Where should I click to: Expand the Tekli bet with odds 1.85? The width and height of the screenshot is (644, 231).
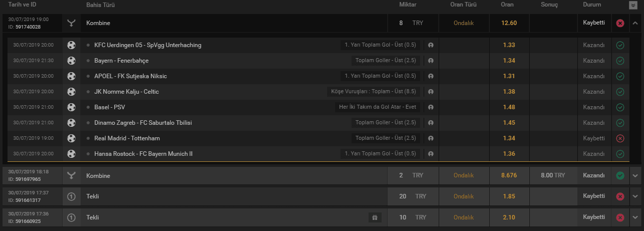tap(635, 196)
